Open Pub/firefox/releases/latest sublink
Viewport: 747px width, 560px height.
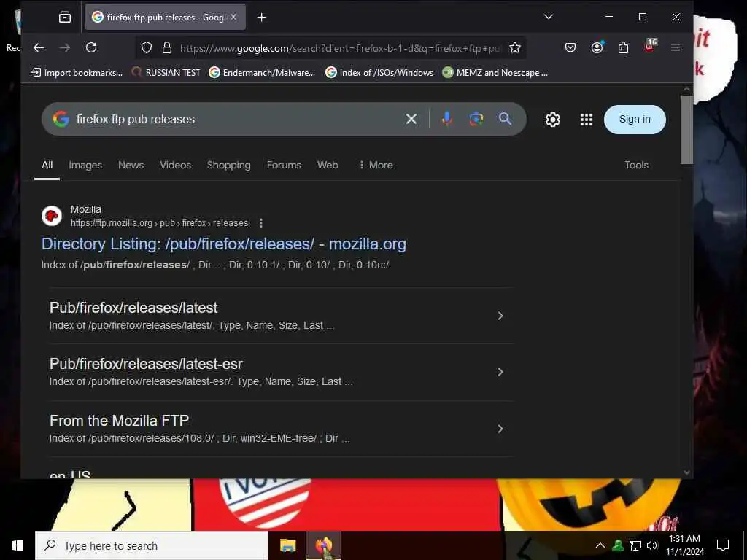133,308
